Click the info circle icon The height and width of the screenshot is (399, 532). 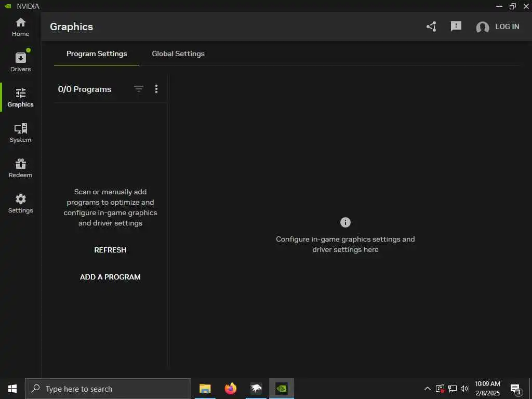(x=345, y=222)
